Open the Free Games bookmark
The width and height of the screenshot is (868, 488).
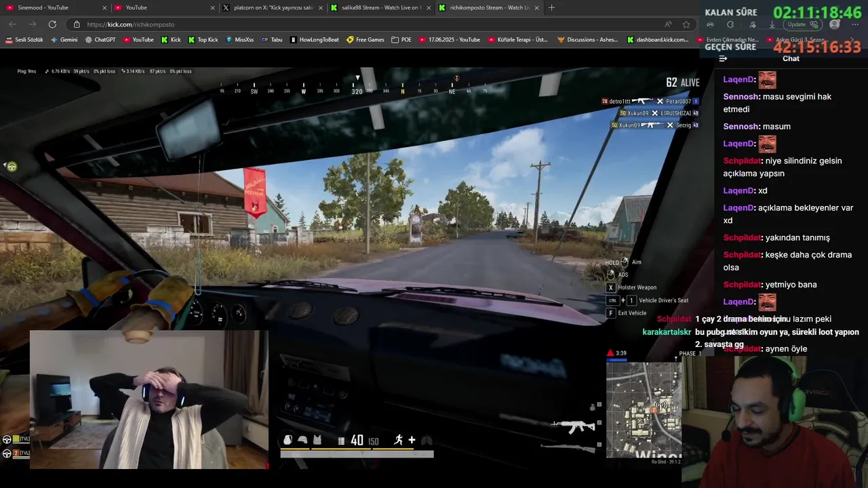366,40
